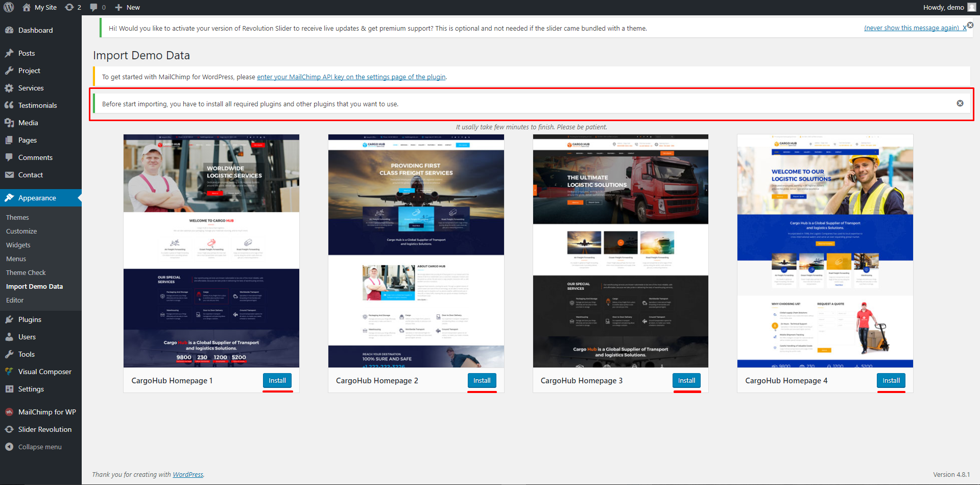Viewport: 980px width, 485px height.
Task: Dismiss the required plugins notice
Action: [960, 103]
